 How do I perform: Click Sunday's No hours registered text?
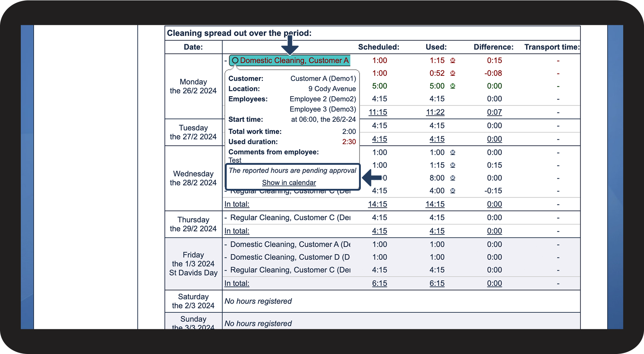(x=258, y=323)
